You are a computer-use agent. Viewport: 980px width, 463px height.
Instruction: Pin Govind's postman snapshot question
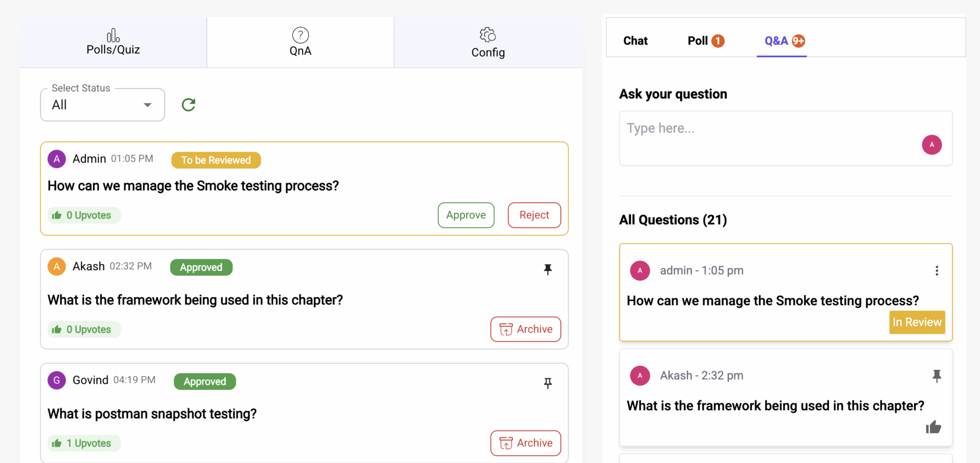548,383
